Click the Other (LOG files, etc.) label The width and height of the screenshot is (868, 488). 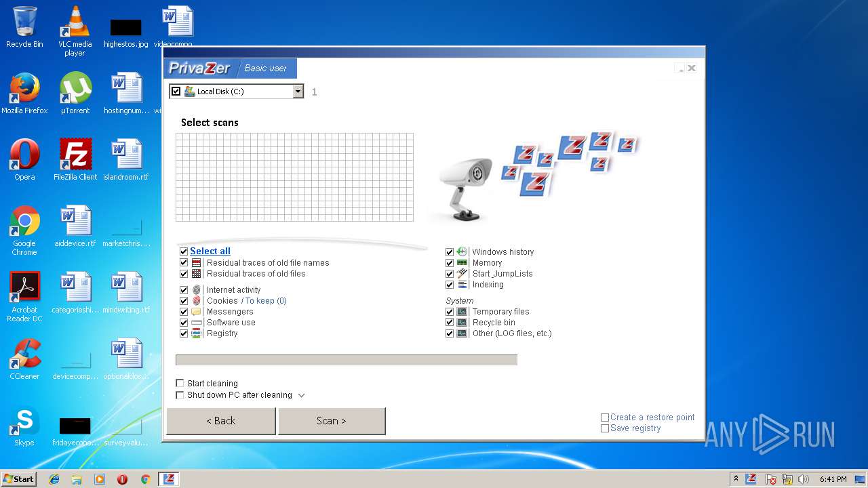(512, 333)
